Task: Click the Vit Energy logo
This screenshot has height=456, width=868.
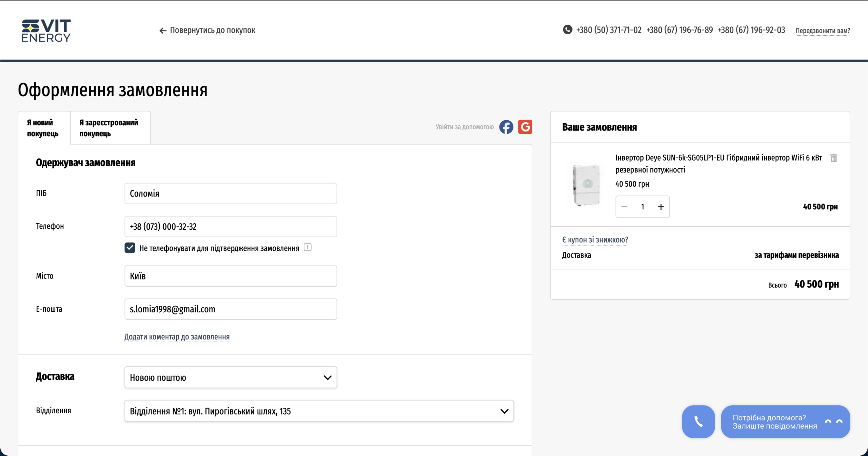Action: pos(46,30)
